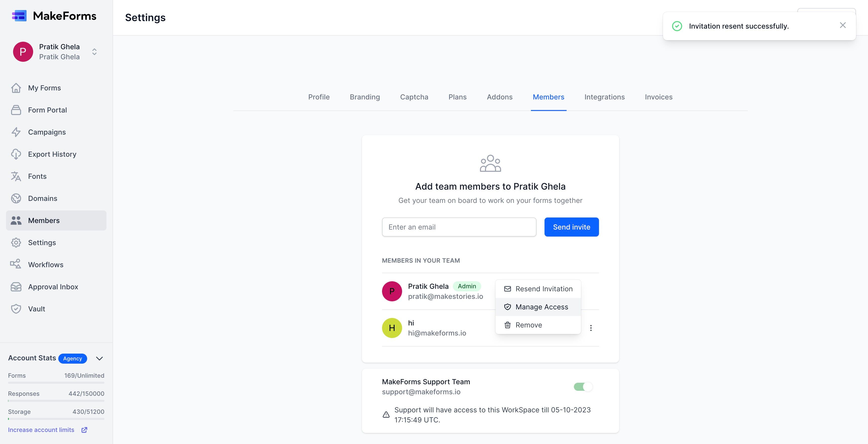Open My Forms in sidebar

56,88
